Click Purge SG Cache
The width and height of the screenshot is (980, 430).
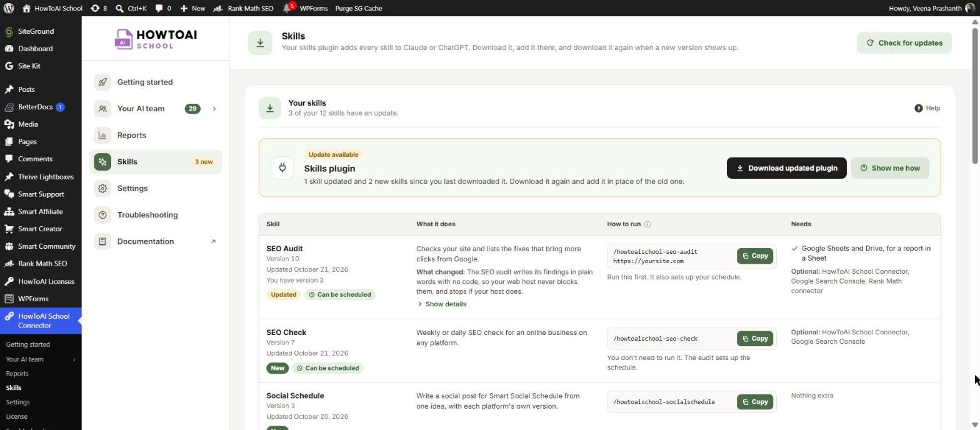359,8
